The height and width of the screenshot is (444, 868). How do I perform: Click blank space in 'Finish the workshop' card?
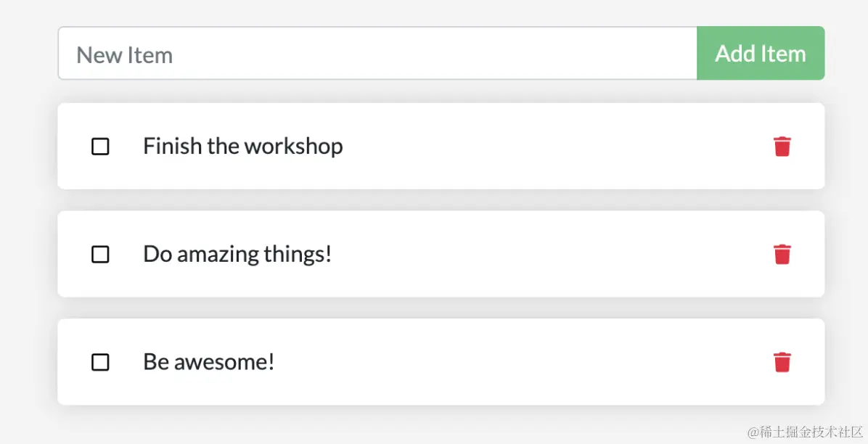coord(552,147)
